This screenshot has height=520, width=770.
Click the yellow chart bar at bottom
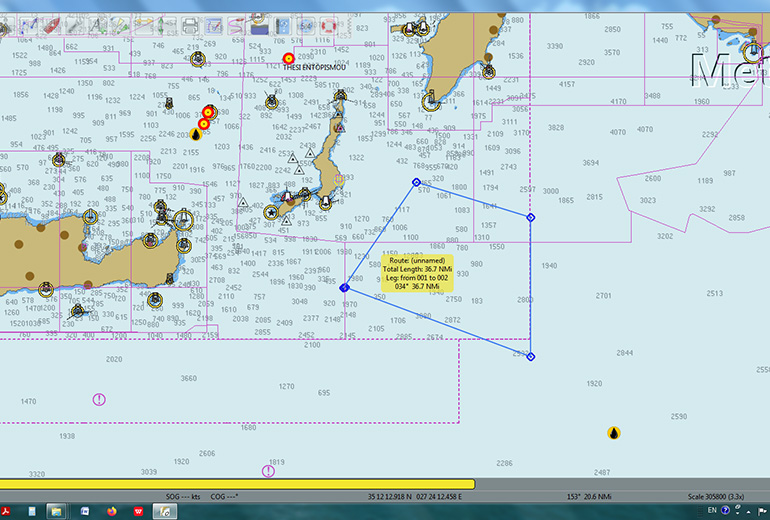(237, 485)
